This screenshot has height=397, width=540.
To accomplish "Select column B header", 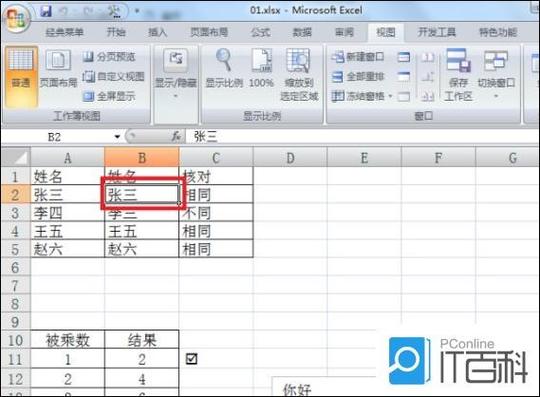I will coord(142,158).
